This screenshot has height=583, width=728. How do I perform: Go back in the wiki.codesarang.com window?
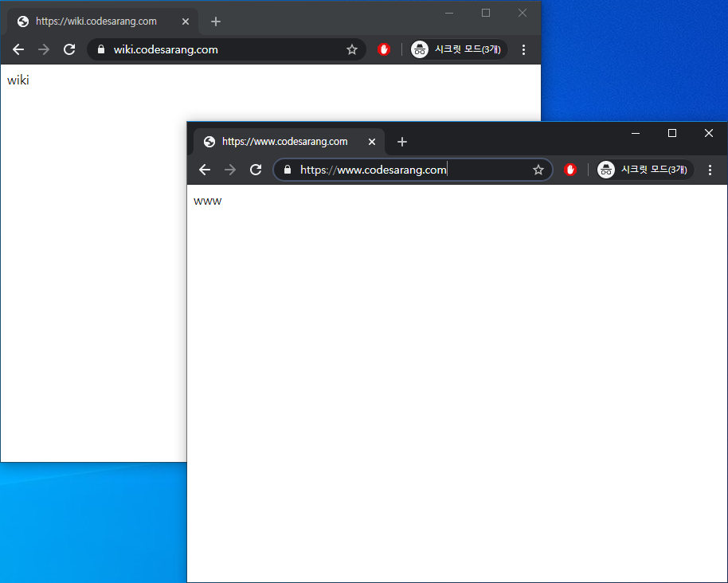pos(18,49)
